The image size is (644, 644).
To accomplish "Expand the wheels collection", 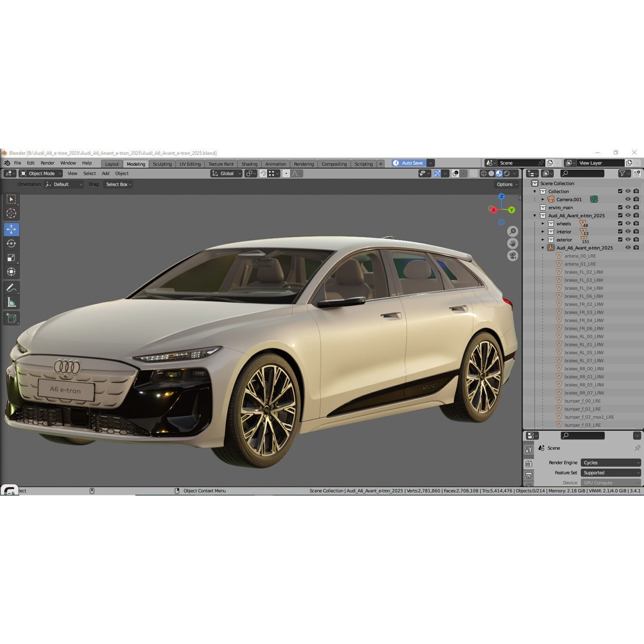I will pos(543,224).
